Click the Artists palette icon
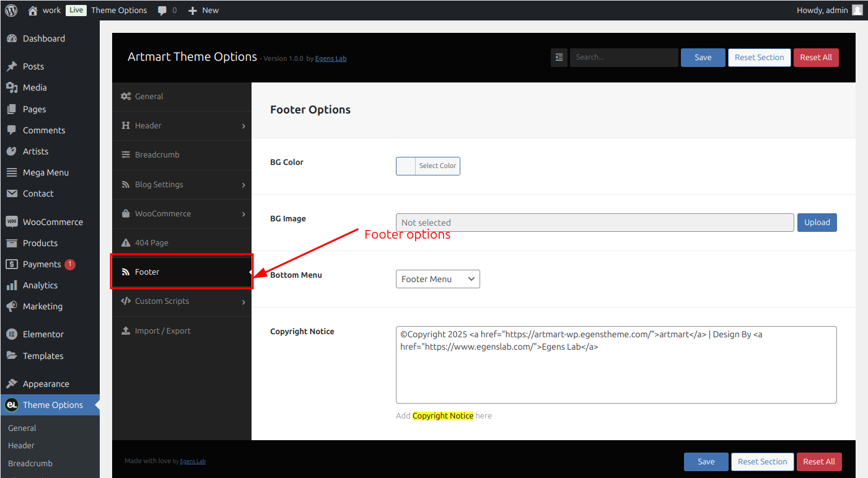The image size is (868, 478). 12,151
